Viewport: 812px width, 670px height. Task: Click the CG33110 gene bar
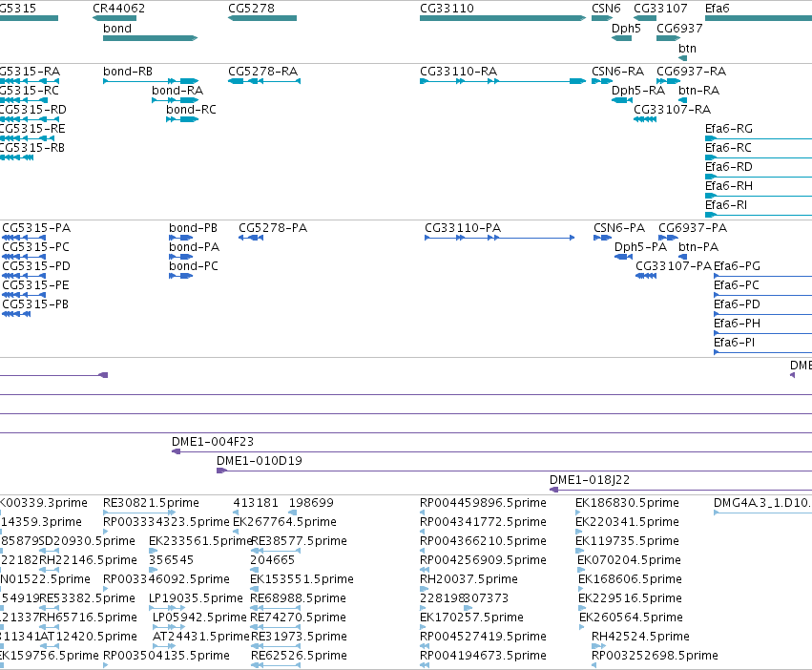(502, 18)
